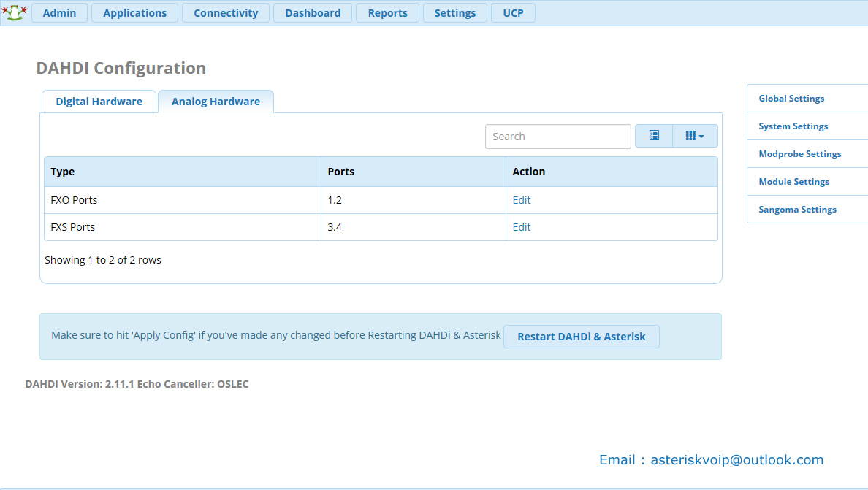This screenshot has width=868, height=490.
Task: Select the Analog Hardware tab
Action: (216, 102)
